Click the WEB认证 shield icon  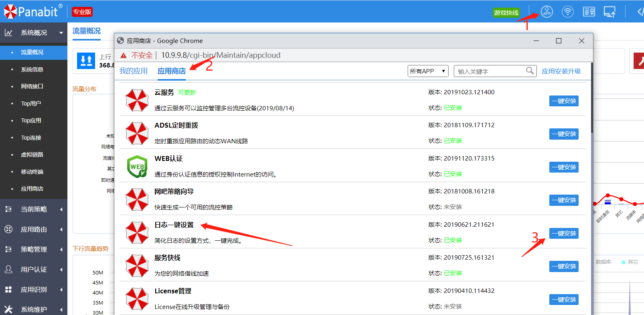coord(137,167)
